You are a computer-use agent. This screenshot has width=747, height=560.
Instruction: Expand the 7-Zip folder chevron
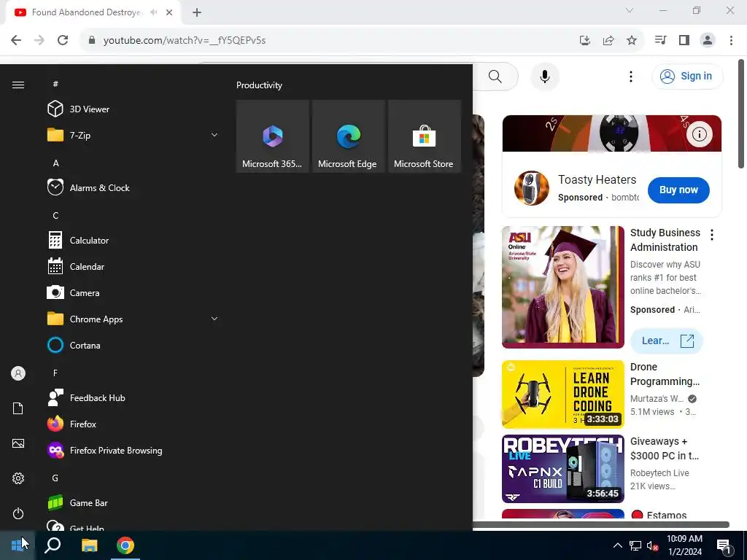point(214,135)
